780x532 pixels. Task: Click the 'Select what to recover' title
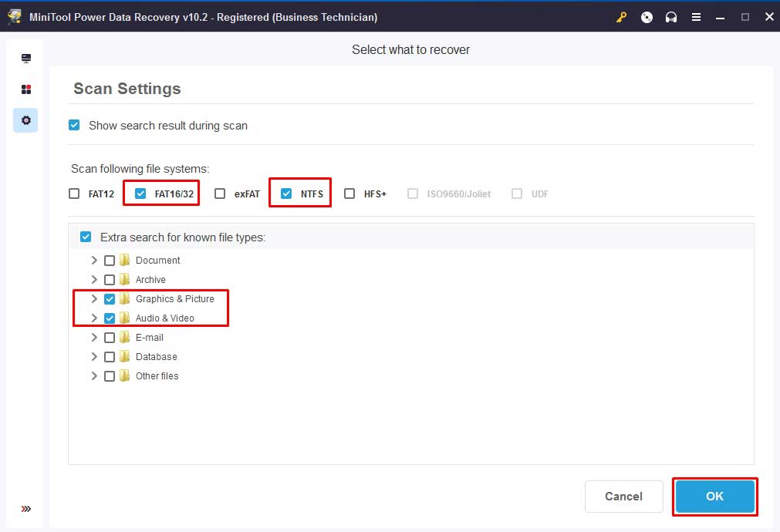click(410, 49)
